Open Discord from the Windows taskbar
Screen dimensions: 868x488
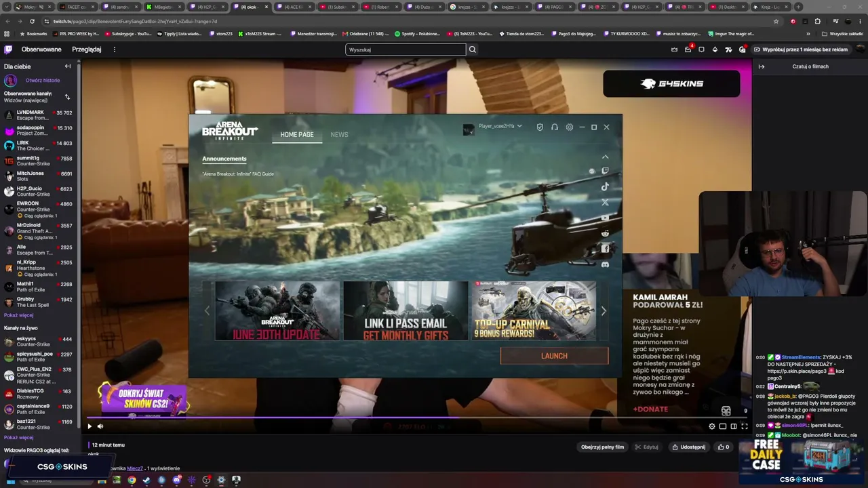pos(176,480)
